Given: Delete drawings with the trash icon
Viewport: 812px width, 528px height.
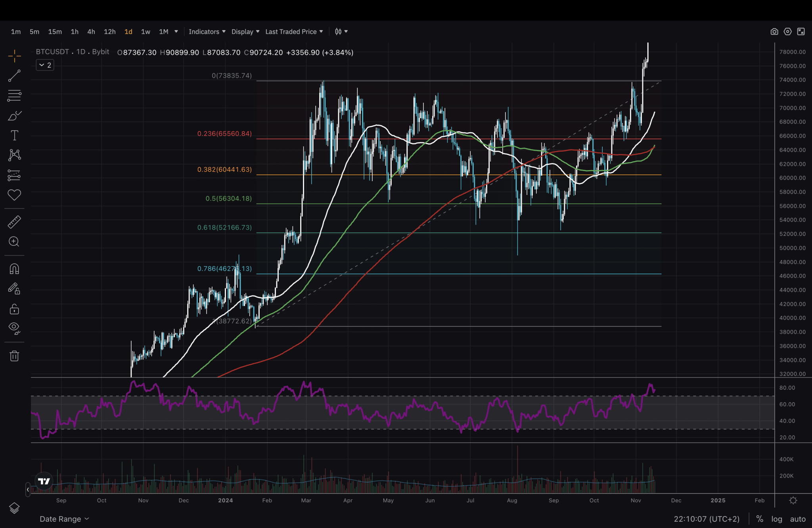Looking at the screenshot, I should pos(14,356).
